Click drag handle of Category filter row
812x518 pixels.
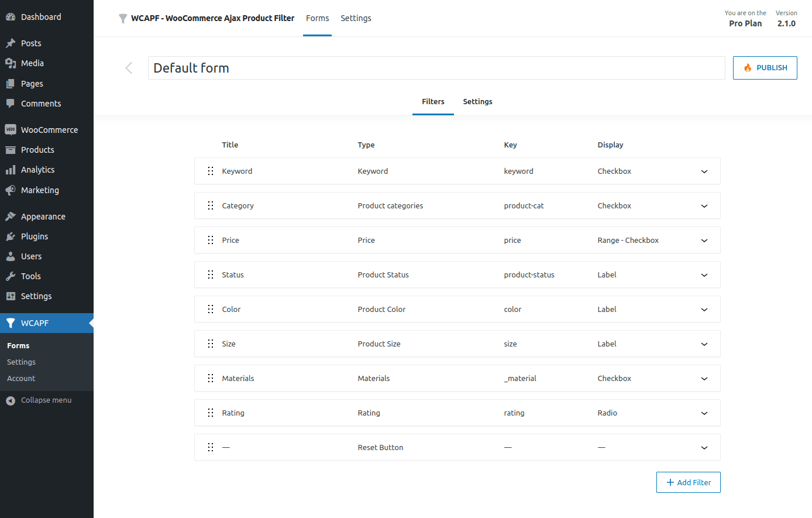[x=211, y=205]
